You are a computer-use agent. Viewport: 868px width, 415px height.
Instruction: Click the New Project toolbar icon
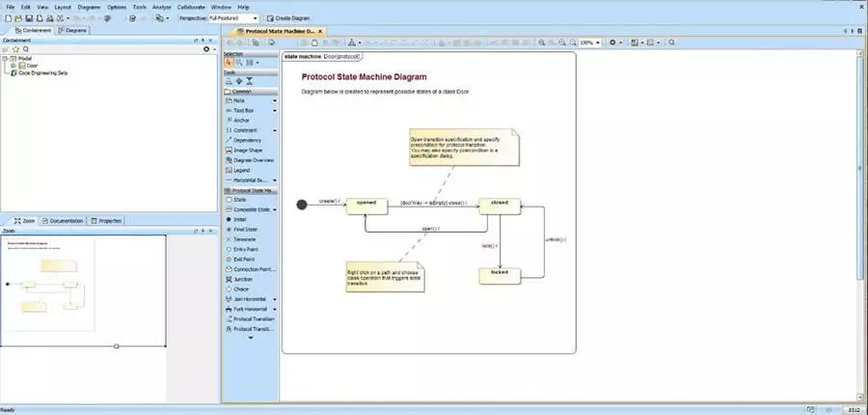9,18
